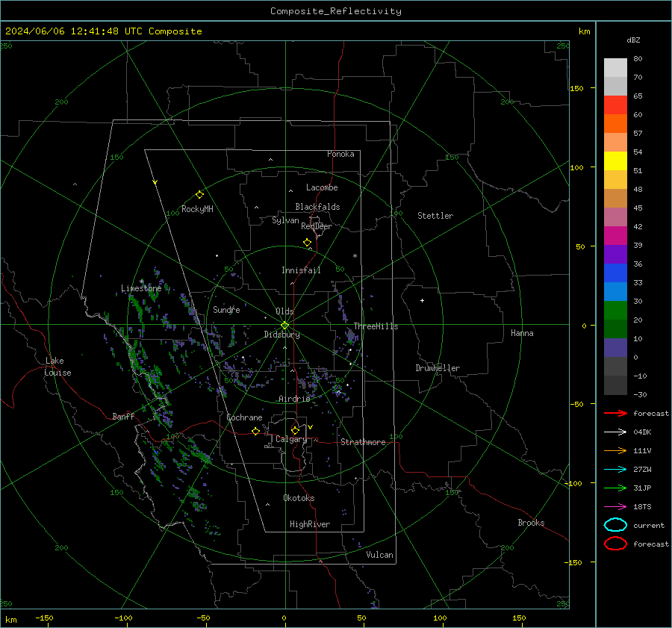672x628 pixels.
Task: Click the Vulcan city label
Action: [x=379, y=555]
